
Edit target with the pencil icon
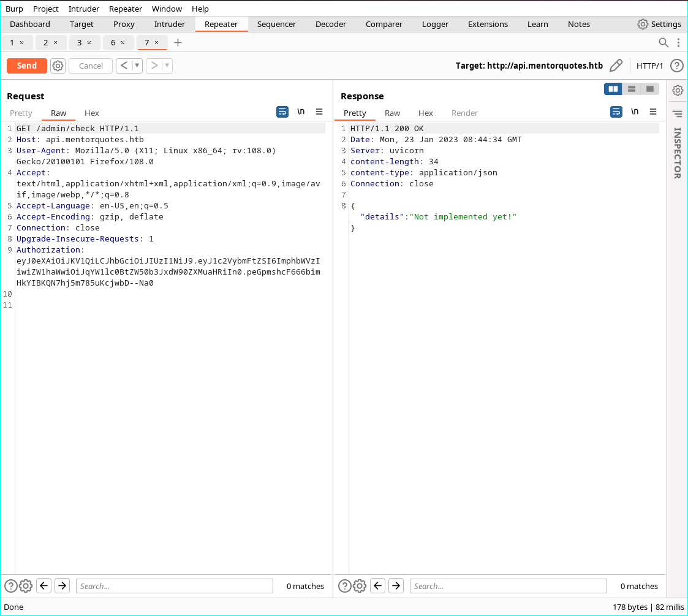[616, 66]
